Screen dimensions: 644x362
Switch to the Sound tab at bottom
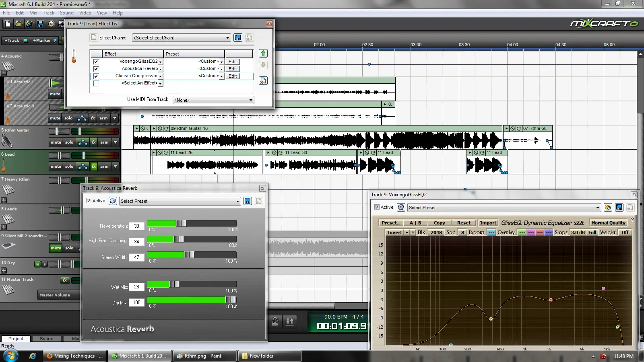(x=46, y=339)
